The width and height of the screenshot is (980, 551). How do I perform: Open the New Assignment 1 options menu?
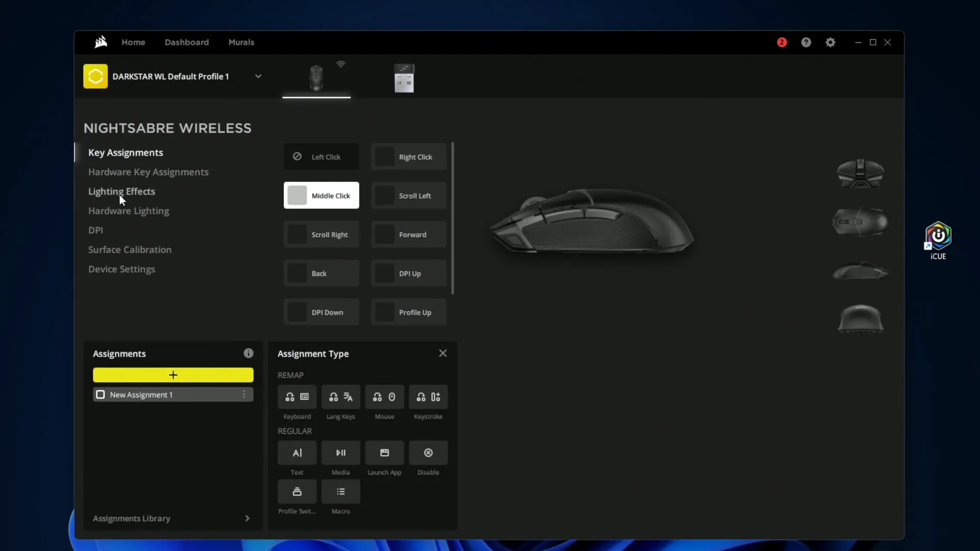244,394
